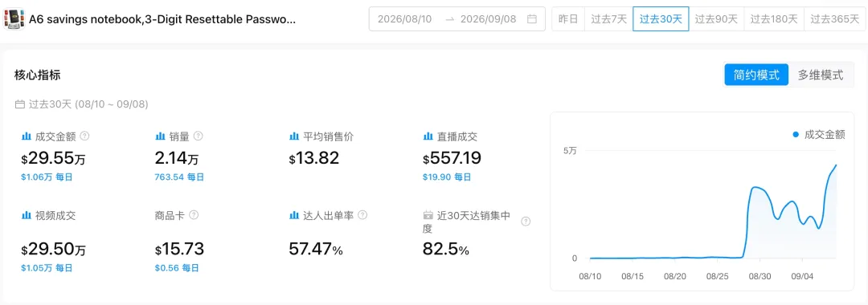The height and width of the screenshot is (305, 868).
Task: Click the bar chart icon beside 直播成交
Action: (x=428, y=136)
